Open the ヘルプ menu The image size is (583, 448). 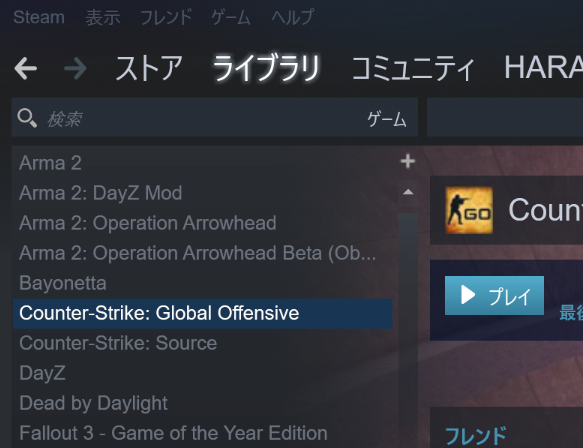tap(293, 17)
